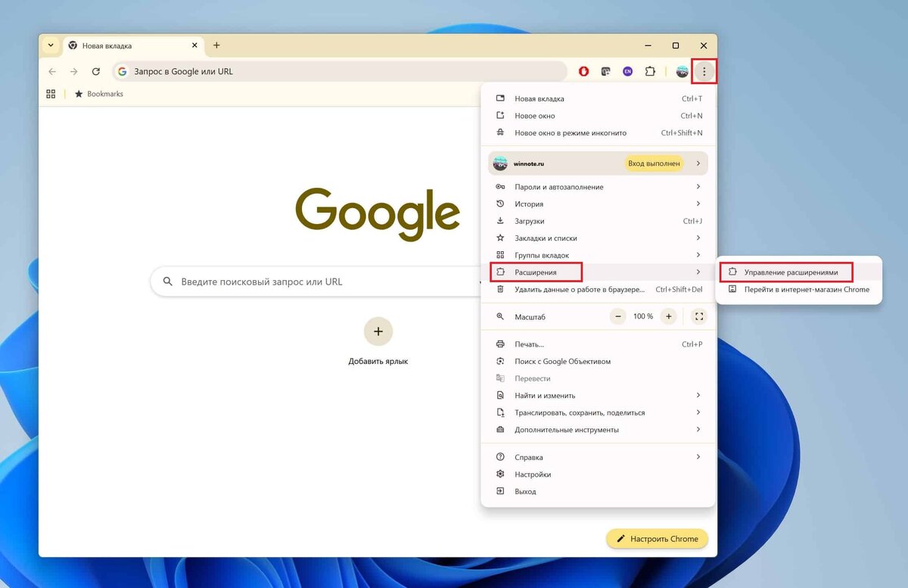Click the forward navigation arrow
Screen dimensions: 908x588
(x=73, y=72)
